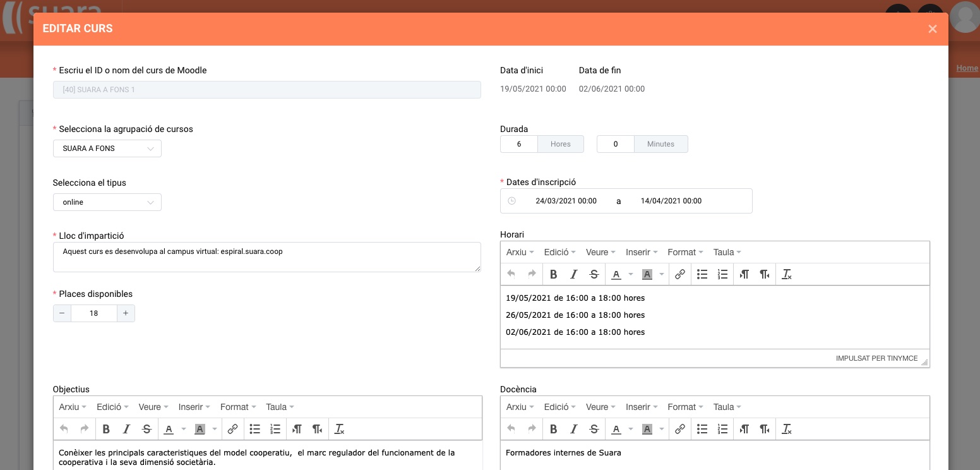Click Formadores internes de Suara text
This screenshot has width=980, height=470.
coord(563,453)
